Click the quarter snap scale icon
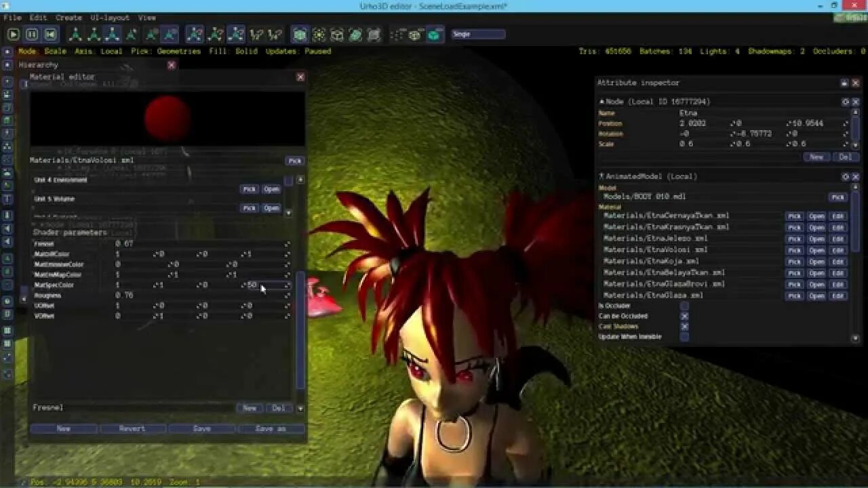The height and width of the screenshot is (488, 868). click(x=275, y=34)
